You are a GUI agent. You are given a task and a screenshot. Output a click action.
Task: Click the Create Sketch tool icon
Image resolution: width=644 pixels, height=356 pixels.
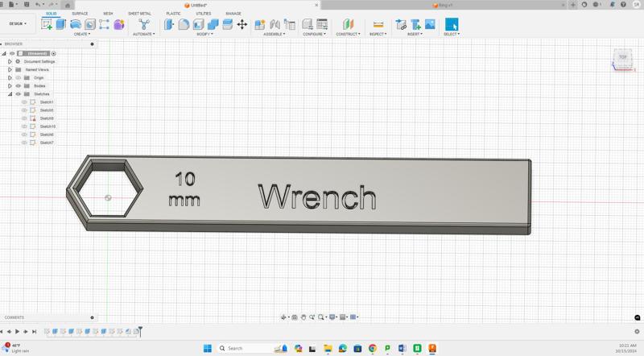(47, 24)
